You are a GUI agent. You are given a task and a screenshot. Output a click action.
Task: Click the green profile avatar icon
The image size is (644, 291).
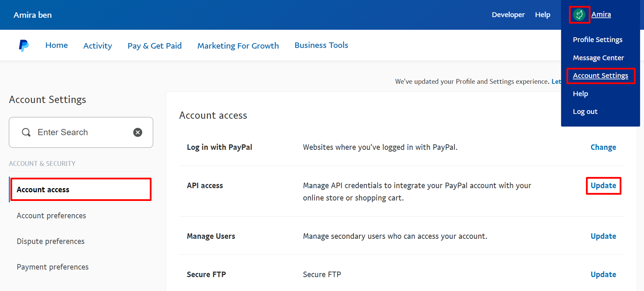(579, 15)
